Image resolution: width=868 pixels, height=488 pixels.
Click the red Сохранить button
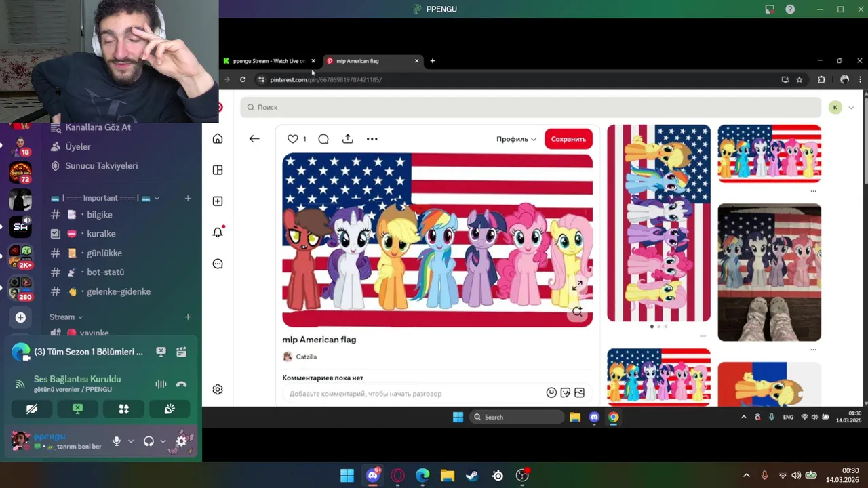tap(568, 139)
